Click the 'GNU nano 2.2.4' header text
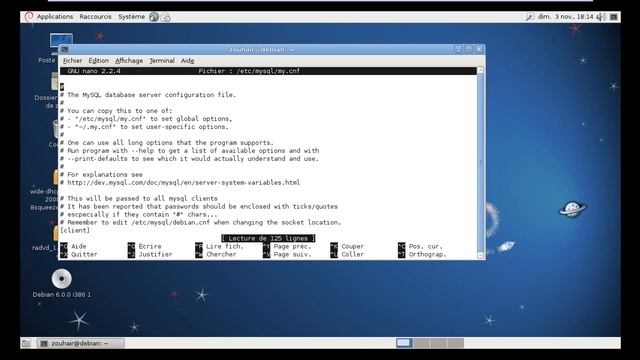Viewport: 640px width, 360px height. coord(94,71)
